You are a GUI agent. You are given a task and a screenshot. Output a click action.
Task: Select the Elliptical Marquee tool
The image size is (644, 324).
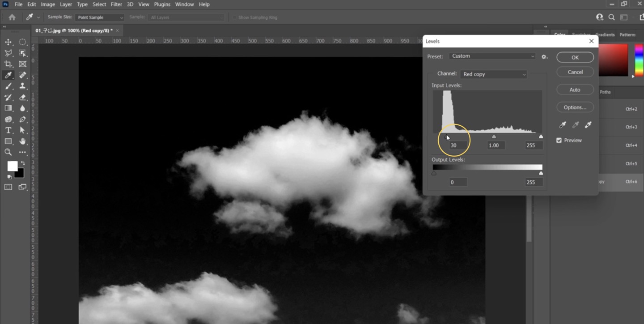[22, 42]
